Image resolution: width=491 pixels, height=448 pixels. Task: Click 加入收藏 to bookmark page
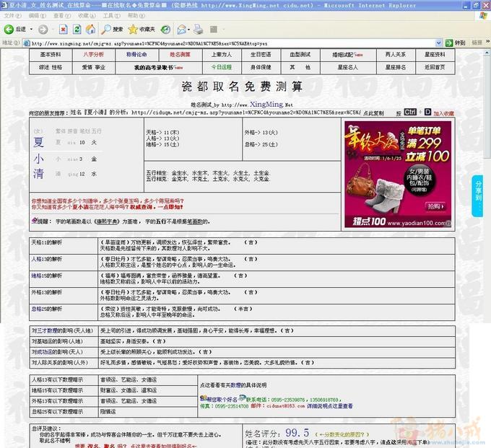[x=443, y=113]
